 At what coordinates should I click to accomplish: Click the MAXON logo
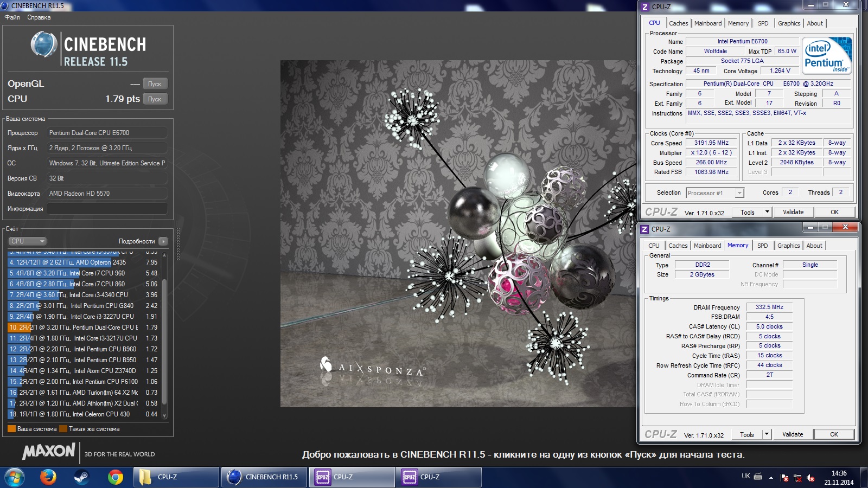coord(49,451)
